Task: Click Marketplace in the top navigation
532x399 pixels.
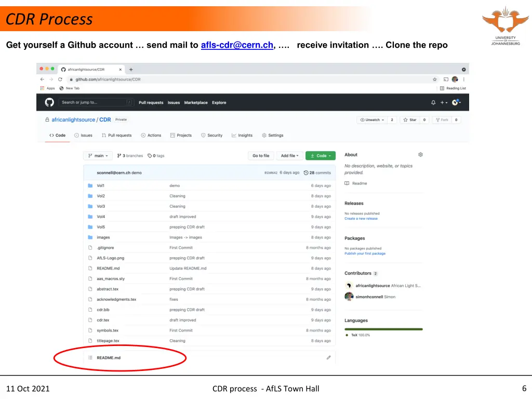Action: (x=196, y=102)
